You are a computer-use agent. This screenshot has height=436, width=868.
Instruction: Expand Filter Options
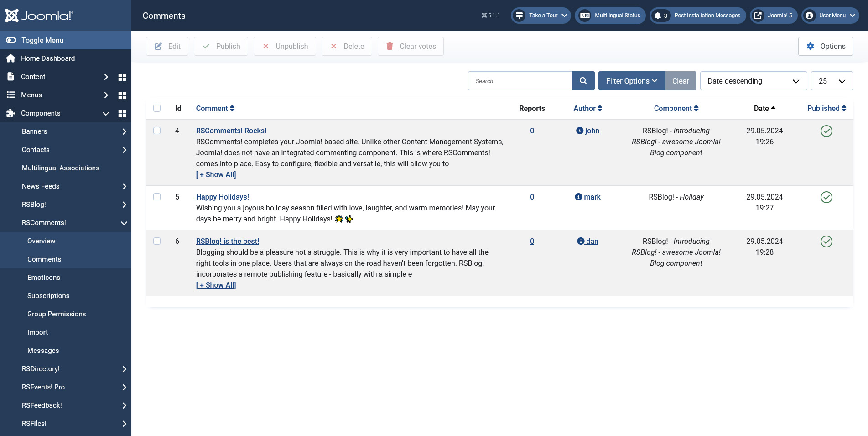(632, 81)
